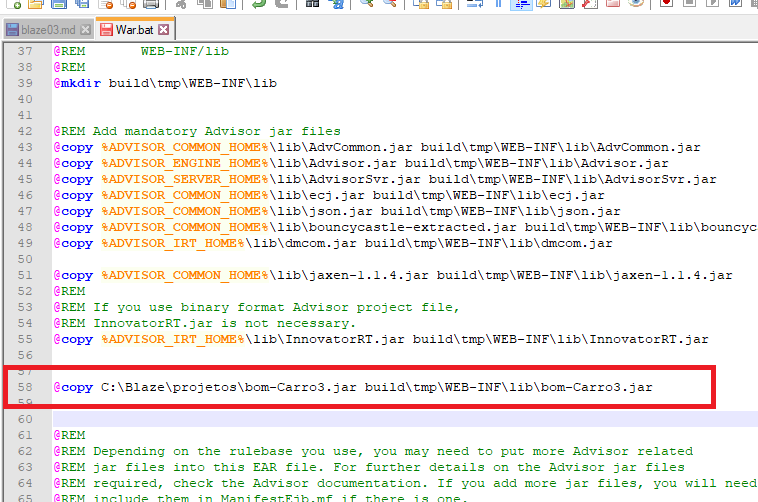The image size is (758, 502).
Task: Switch to the blaze03.md tab
Action: click(x=47, y=30)
